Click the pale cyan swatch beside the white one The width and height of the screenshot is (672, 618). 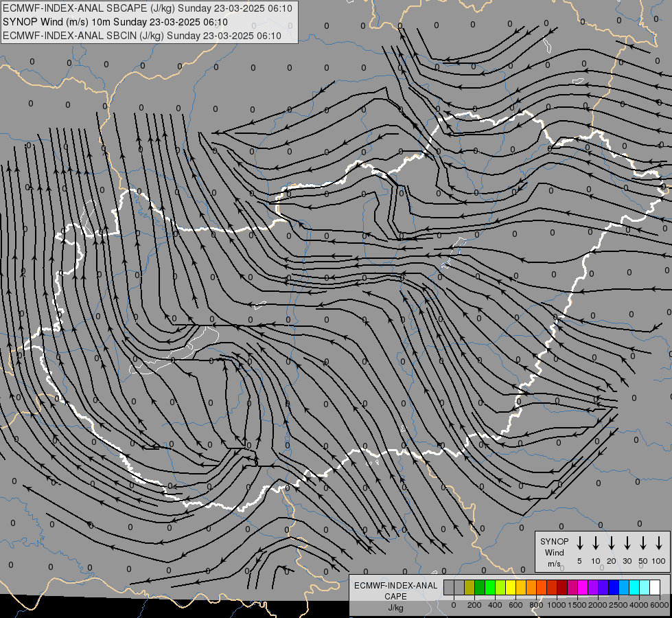point(644,587)
